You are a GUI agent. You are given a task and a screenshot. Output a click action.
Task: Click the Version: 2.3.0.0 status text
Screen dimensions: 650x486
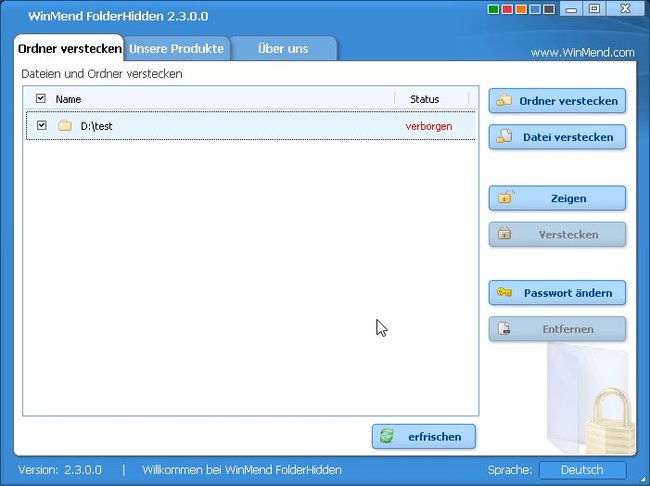60,470
